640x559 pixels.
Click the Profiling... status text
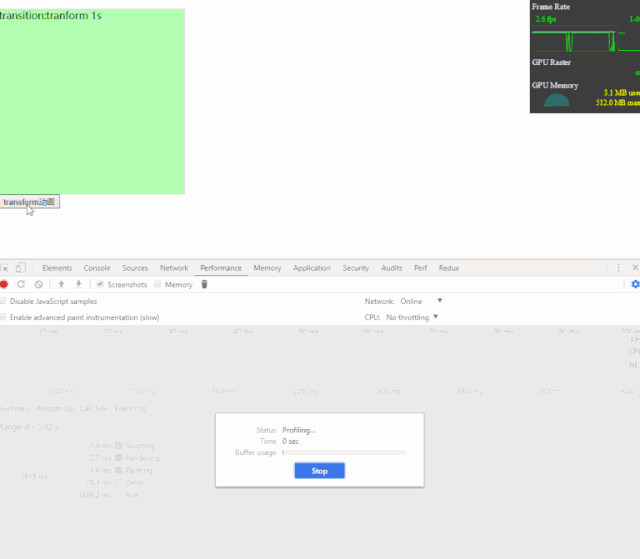click(x=299, y=430)
